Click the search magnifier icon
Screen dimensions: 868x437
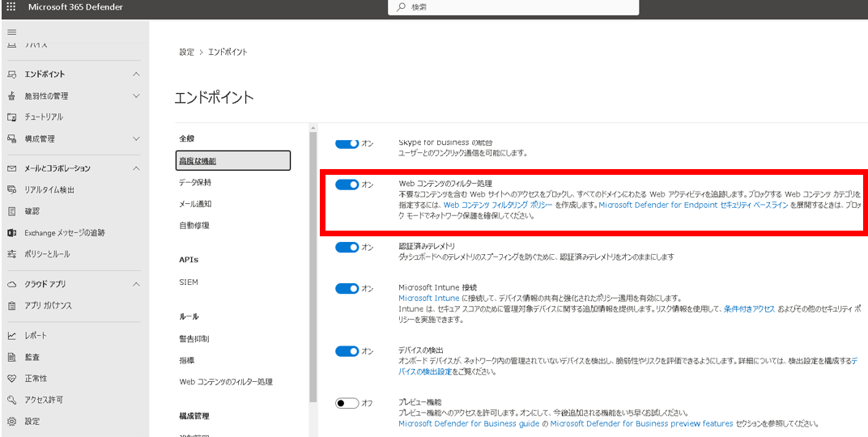[402, 7]
